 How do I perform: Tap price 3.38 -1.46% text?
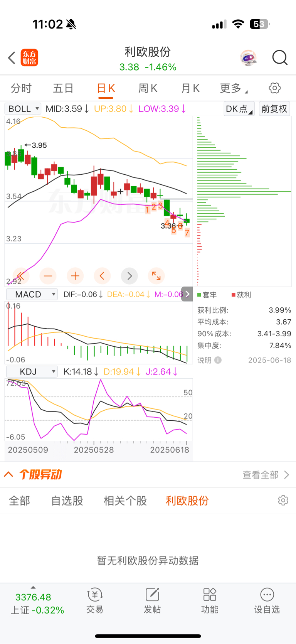click(148, 67)
